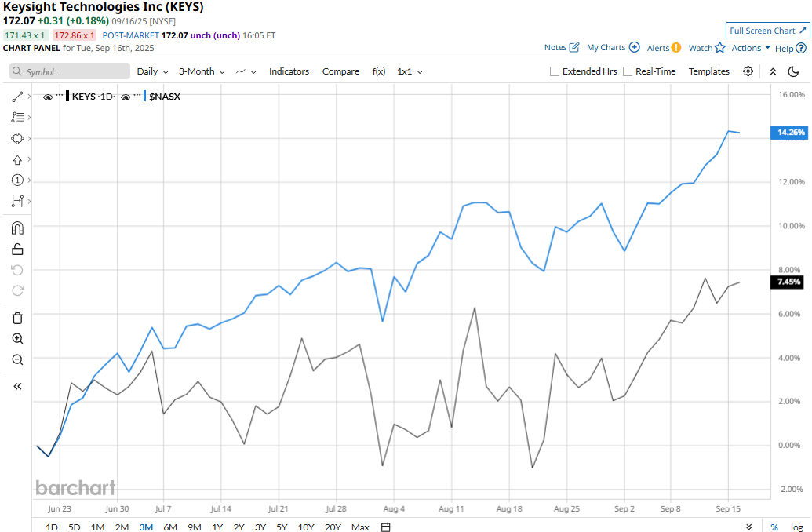Select the up arrow marker tool

click(x=17, y=159)
